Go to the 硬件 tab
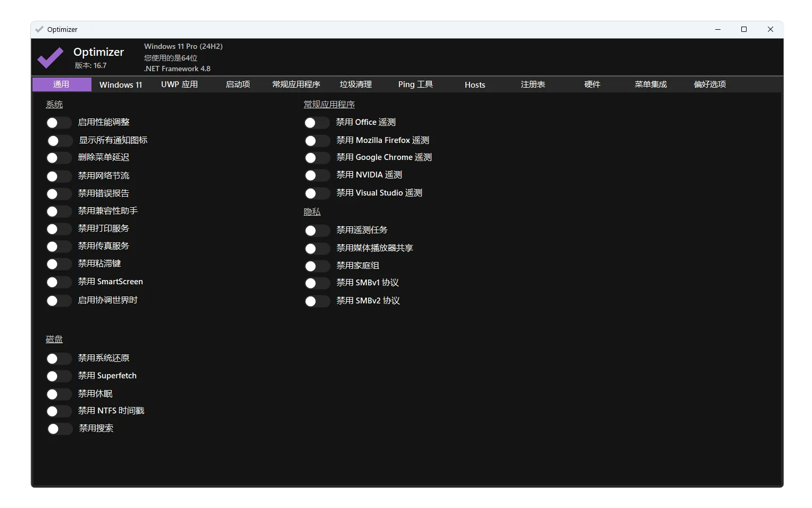The width and height of the screenshot is (812, 508). point(592,84)
